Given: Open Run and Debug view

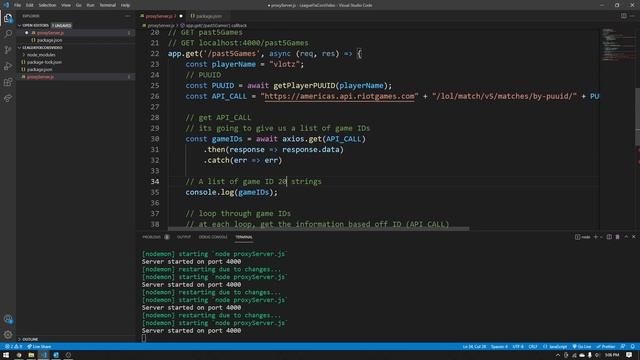Looking at the screenshot, I should [x=8, y=66].
